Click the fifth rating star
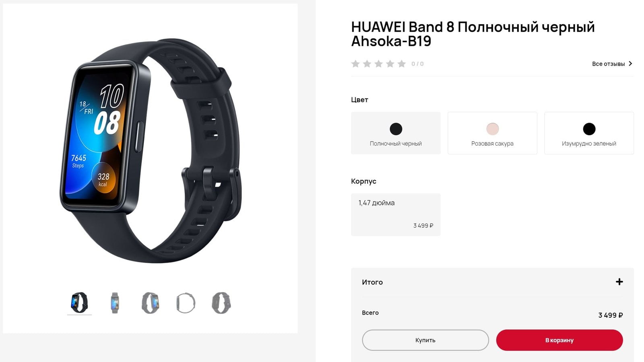This screenshot has width=644, height=362. [x=402, y=64]
